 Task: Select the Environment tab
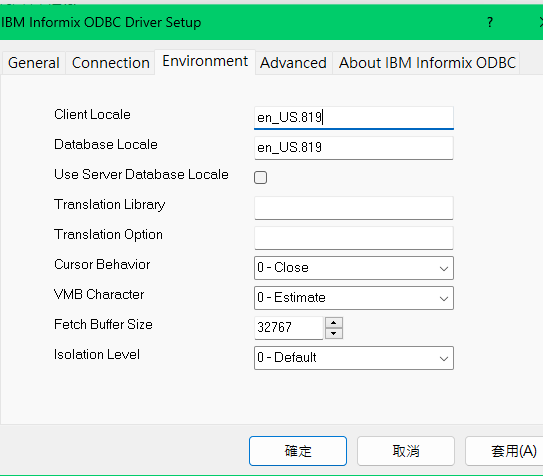pyautogui.click(x=205, y=62)
